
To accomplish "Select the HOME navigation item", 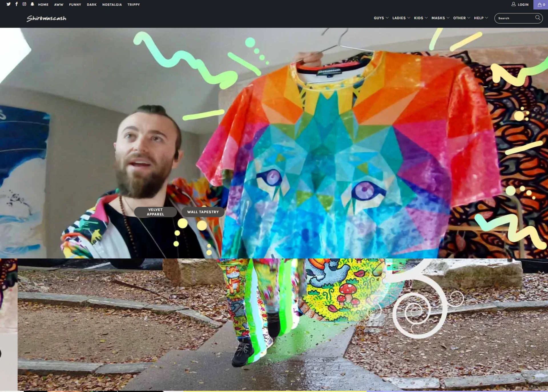I will (x=43, y=4).
